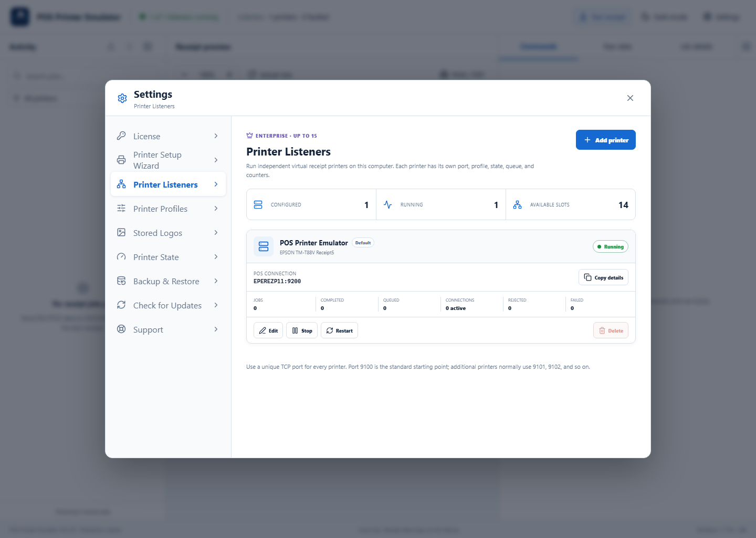
Task: Open Check for Updates section
Action: tap(168, 305)
